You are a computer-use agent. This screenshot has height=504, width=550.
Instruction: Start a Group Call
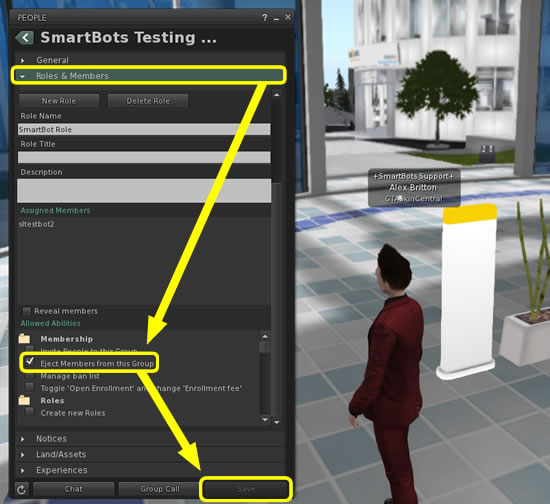coord(160,489)
